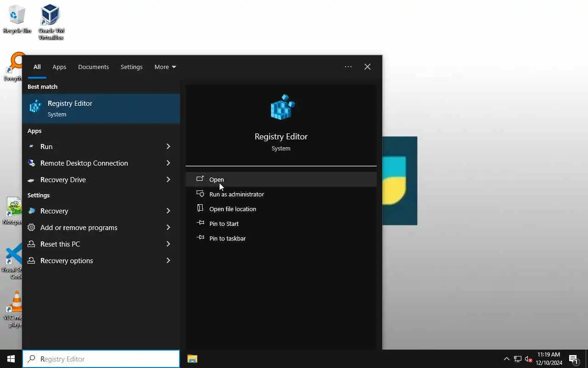Image resolution: width=588 pixels, height=368 pixels.
Task: Click the muted volume tray icon
Action: 528,359
